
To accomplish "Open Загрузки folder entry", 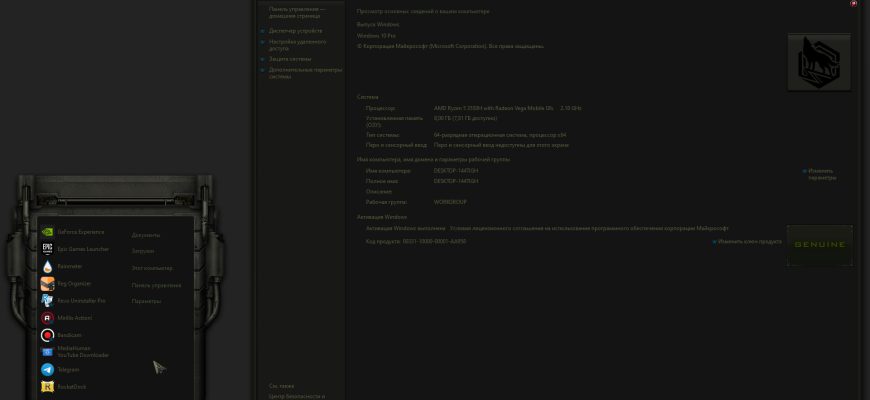I will 143,251.
